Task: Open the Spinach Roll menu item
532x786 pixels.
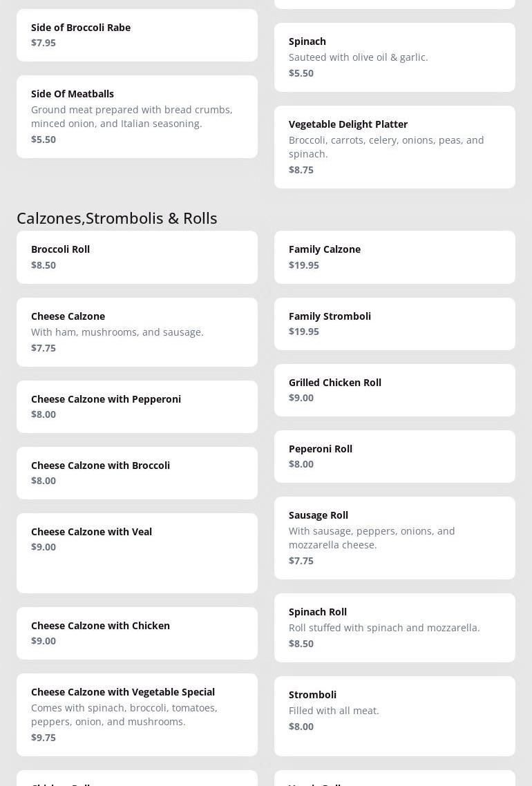Action: (x=395, y=628)
